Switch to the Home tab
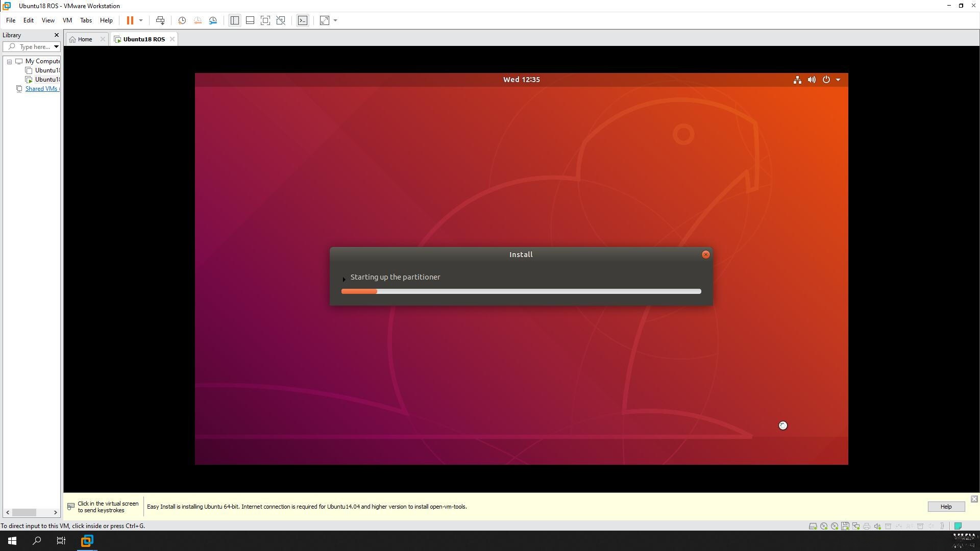This screenshot has height=551, width=980. click(85, 39)
